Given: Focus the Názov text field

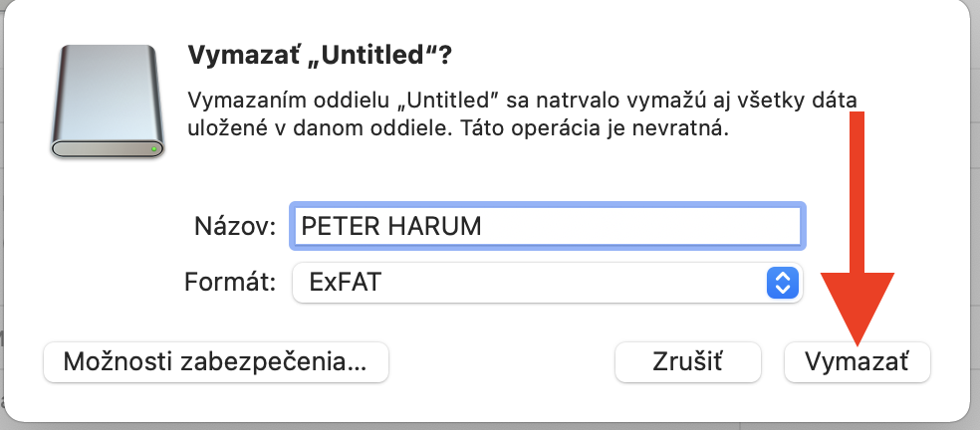Looking at the screenshot, I should tap(546, 226).
